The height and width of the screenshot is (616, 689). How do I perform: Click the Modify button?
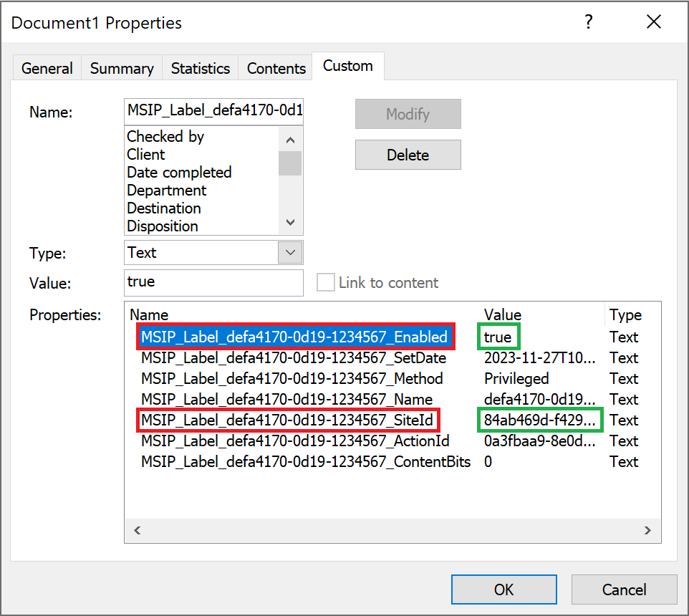(x=408, y=114)
